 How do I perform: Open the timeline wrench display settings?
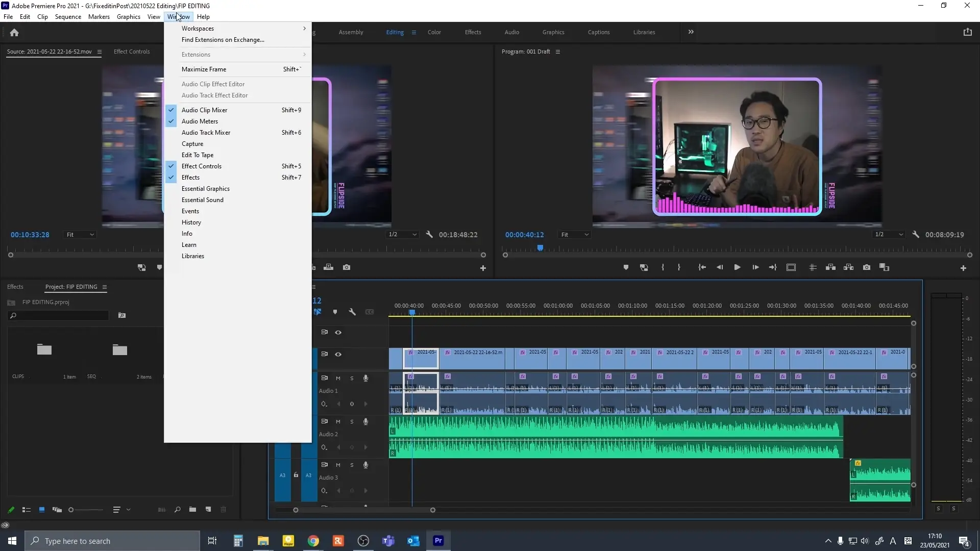352,312
